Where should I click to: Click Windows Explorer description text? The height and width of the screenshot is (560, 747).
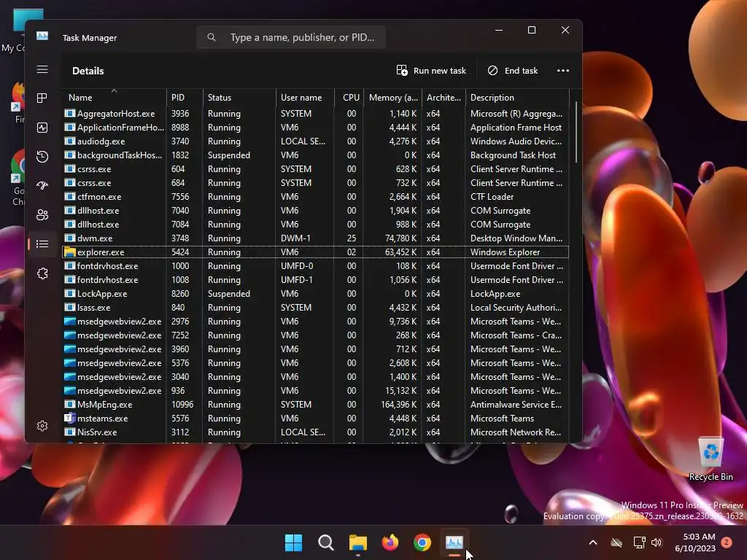pos(505,252)
